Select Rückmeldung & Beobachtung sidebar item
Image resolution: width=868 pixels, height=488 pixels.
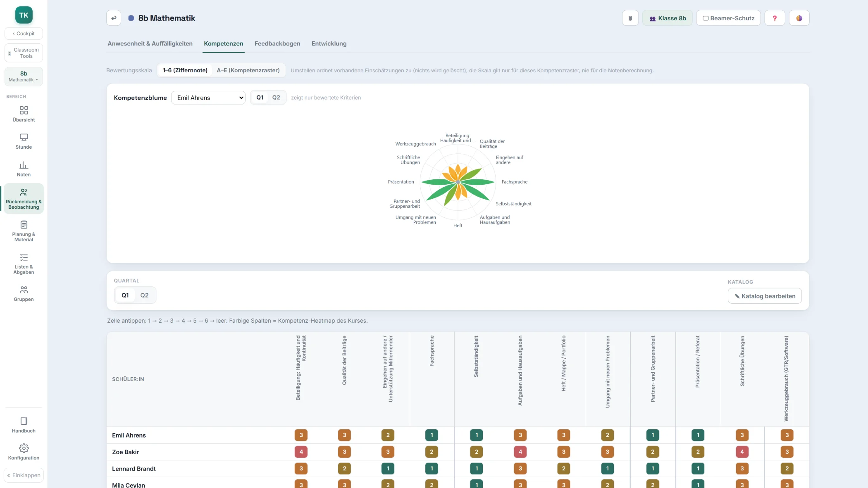[x=24, y=198]
